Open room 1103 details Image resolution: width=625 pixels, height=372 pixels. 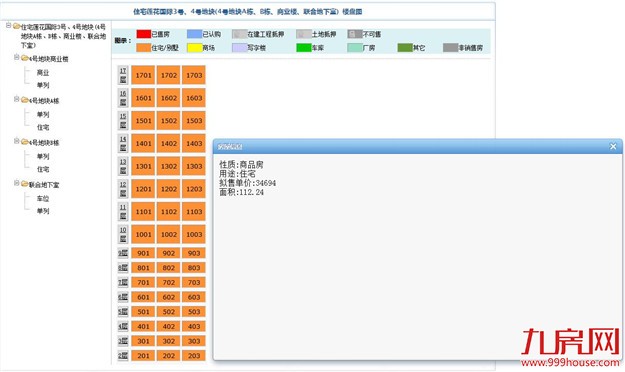tap(194, 211)
